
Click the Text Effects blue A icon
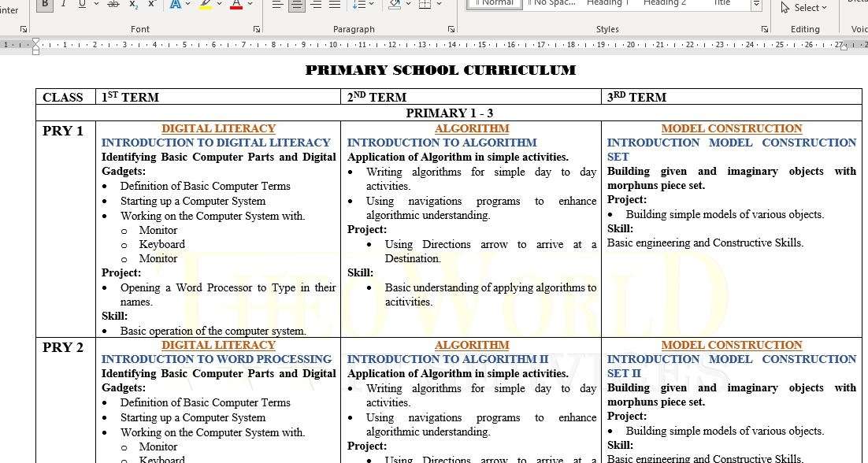[176, 4]
